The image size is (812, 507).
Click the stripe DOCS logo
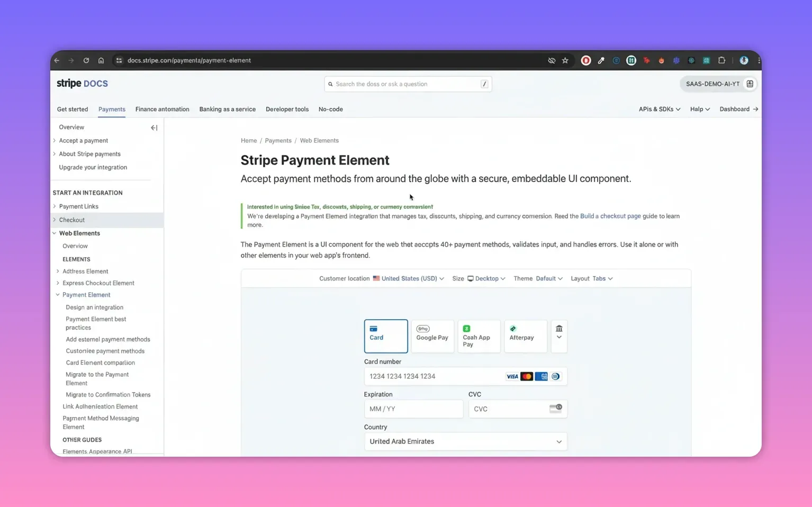coord(82,83)
